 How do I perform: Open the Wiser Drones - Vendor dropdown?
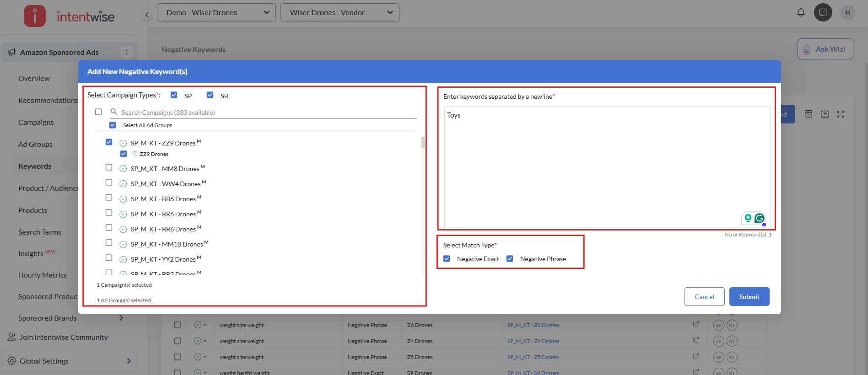click(x=340, y=12)
